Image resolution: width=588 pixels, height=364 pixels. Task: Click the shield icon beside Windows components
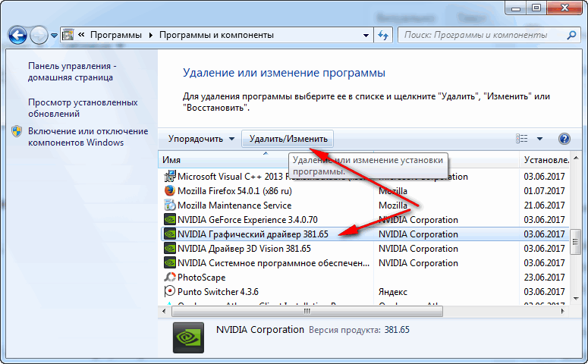17,132
